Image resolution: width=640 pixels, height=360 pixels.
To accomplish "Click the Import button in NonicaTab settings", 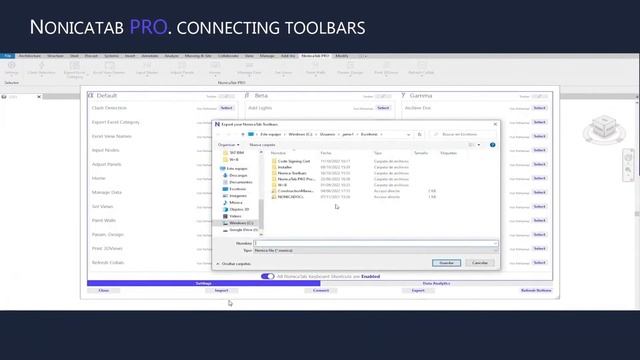I will tap(221, 291).
